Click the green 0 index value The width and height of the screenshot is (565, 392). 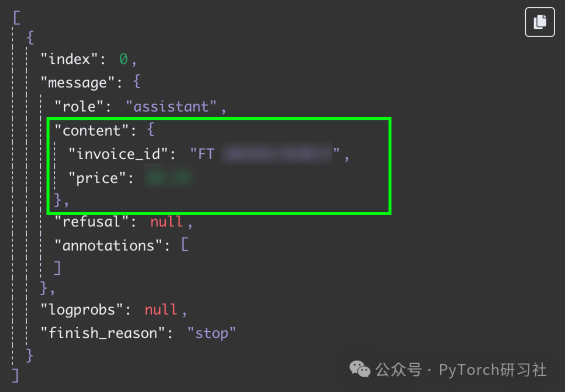(x=123, y=59)
